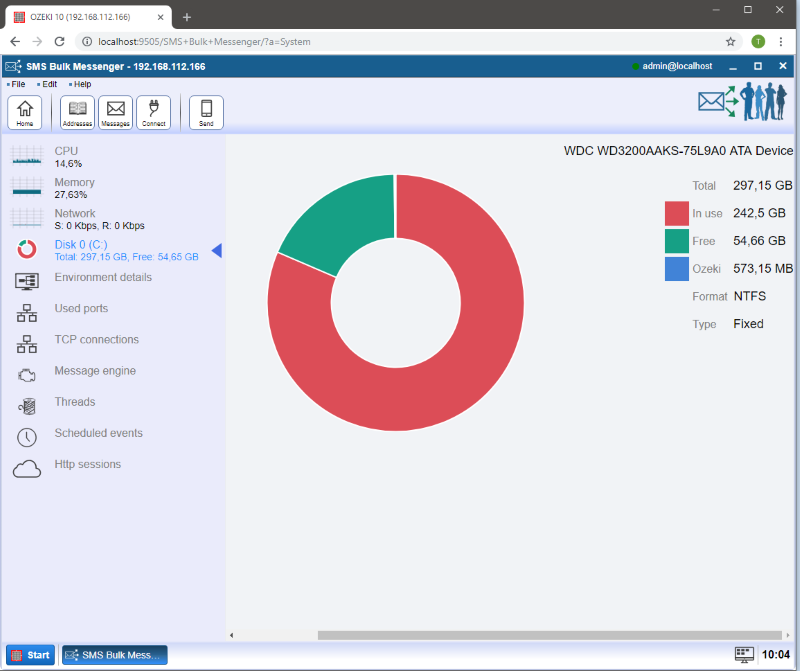The height and width of the screenshot is (671, 800).
Task: Show Used ports list
Action: coord(80,309)
